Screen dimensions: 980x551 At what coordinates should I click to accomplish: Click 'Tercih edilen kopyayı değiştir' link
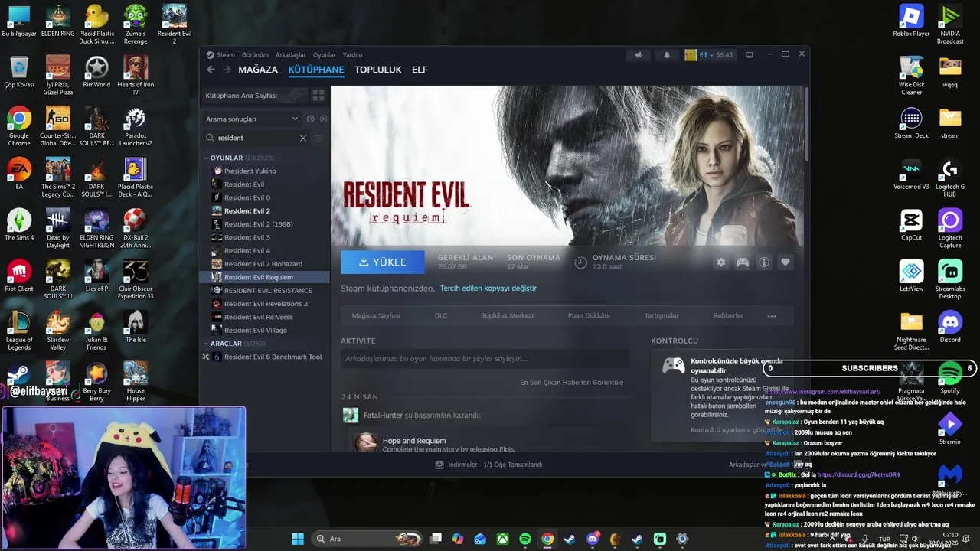[x=488, y=289]
